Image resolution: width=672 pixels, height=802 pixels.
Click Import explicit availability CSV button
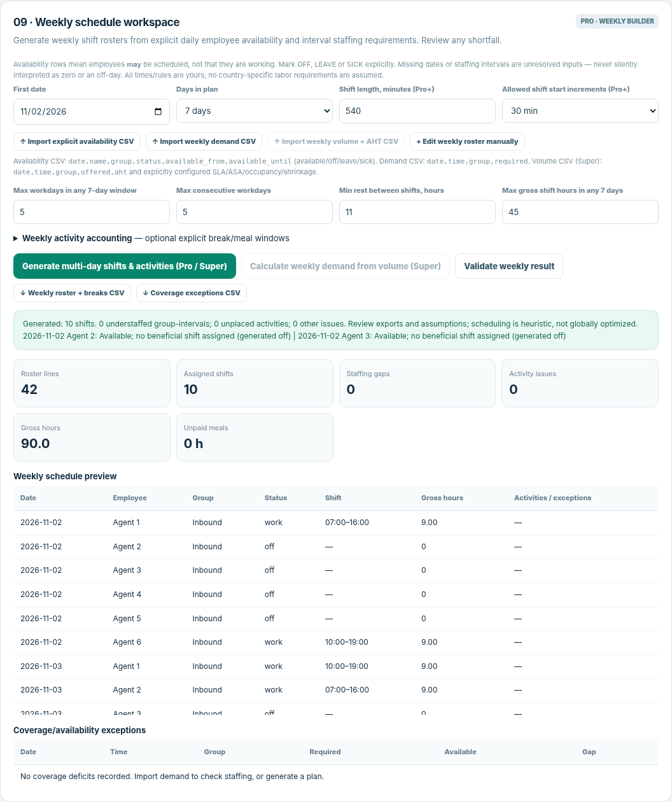77,141
